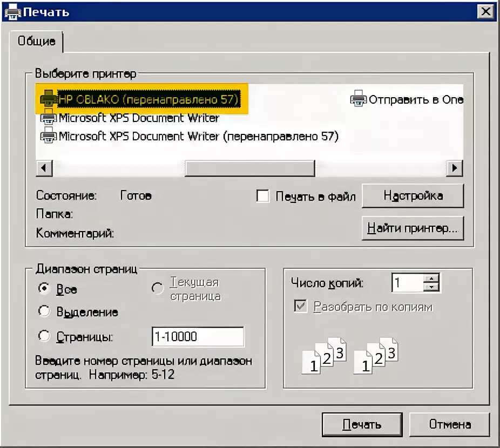Viewport: 500px width, 448px height.
Task: Click the Число копий number field
Action: (x=408, y=282)
